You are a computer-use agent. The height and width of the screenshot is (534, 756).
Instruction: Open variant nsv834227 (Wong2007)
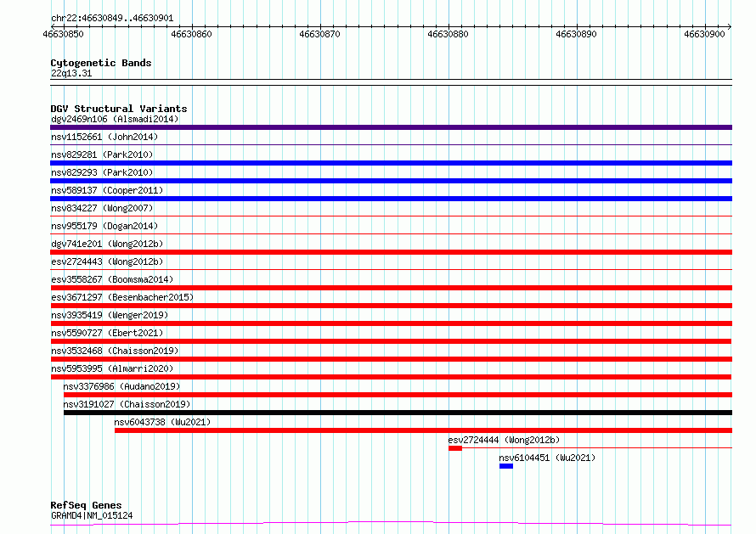102,208
